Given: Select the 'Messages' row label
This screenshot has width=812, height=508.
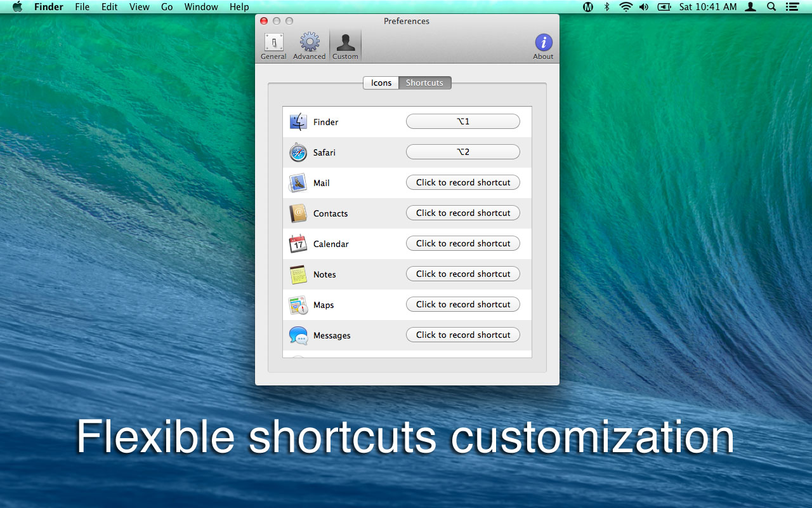Looking at the screenshot, I should click(x=332, y=335).
